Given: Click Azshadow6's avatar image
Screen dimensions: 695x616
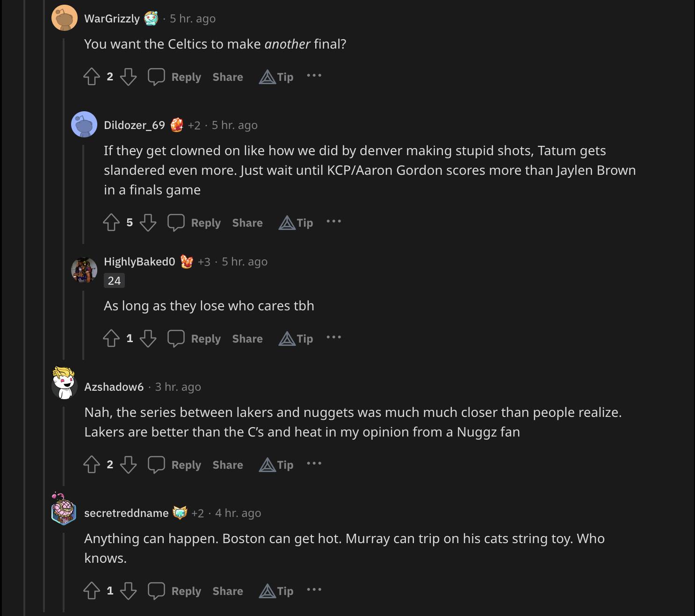Looking at the screenshot, I should [65, 383].
